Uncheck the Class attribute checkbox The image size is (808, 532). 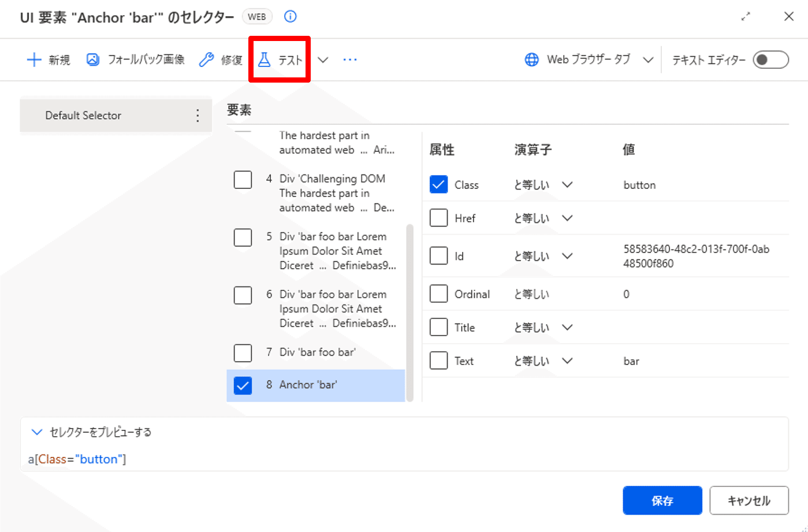tap(439, 185)
